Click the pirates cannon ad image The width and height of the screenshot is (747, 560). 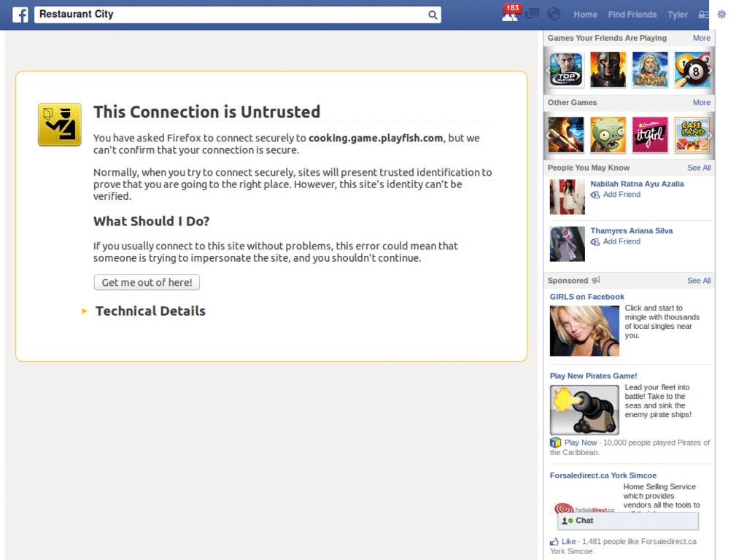(584, 410)
